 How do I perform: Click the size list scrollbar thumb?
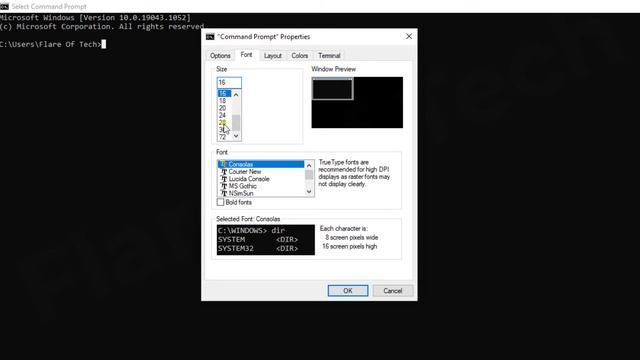pos(236,122)
